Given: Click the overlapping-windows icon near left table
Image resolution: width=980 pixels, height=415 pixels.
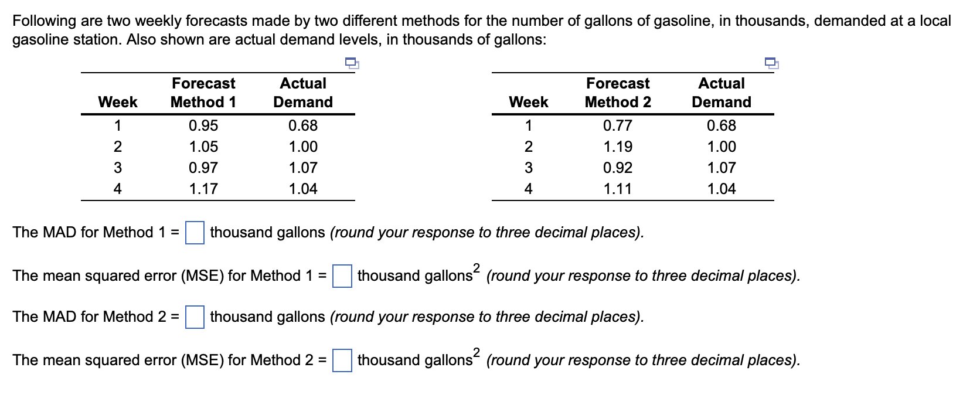Looking at the screenshot, I should tap(352, 63).
